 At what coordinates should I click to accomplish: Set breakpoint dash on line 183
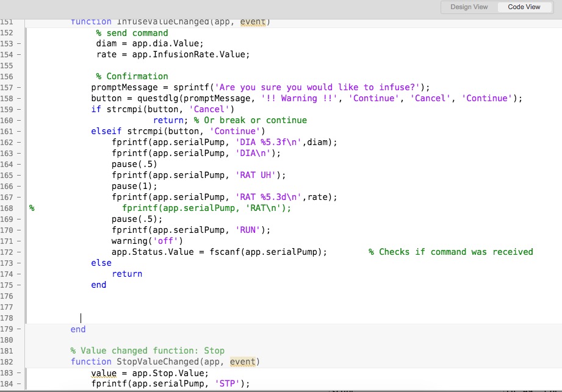coord(18,372)
